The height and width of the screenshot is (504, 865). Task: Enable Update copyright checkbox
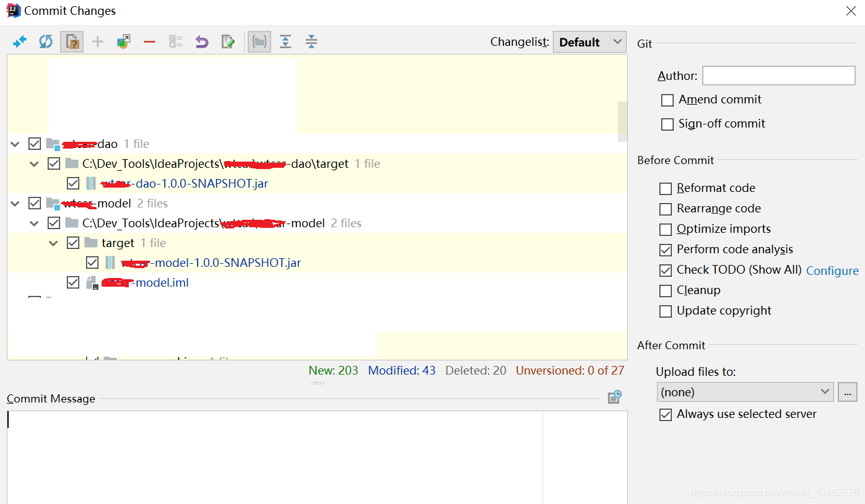[x=665, y=311]
